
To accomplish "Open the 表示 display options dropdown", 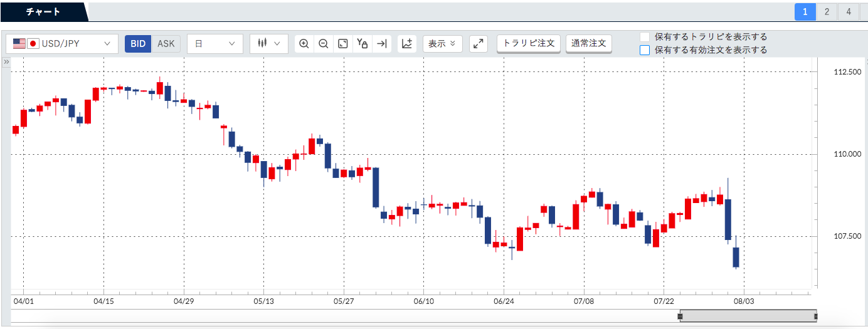I will point(443,44).
